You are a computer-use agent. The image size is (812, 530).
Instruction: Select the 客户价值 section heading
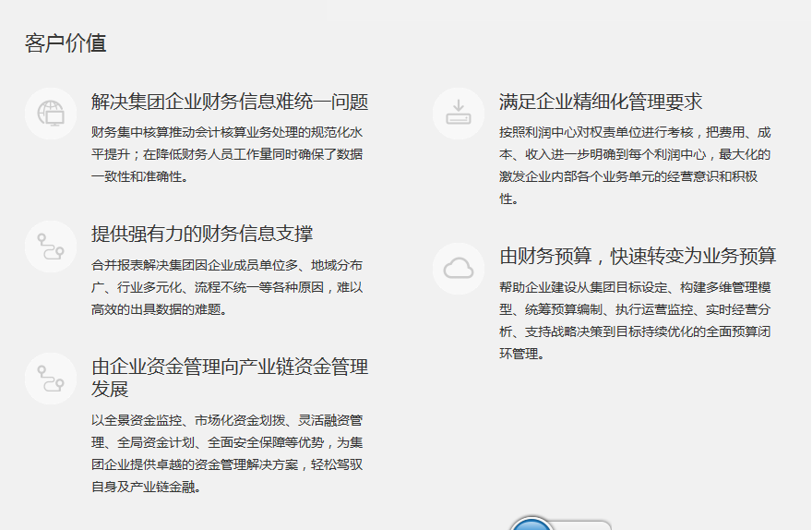(x=66, y=43)
